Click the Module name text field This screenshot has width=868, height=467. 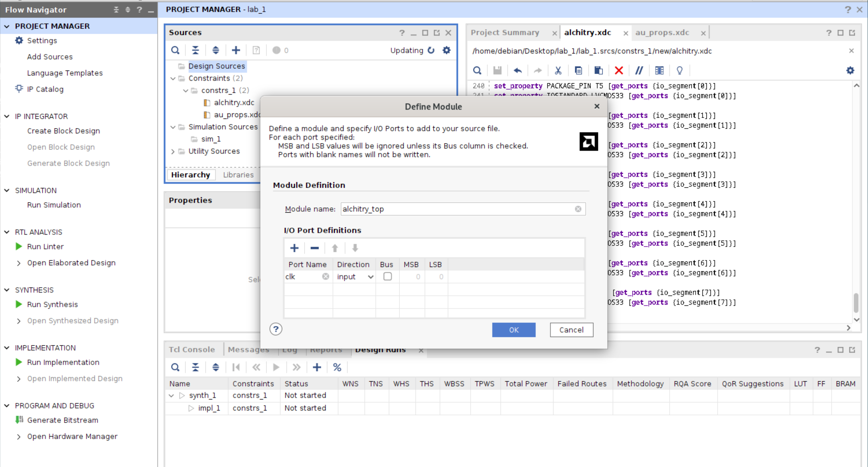coord(457,209)
